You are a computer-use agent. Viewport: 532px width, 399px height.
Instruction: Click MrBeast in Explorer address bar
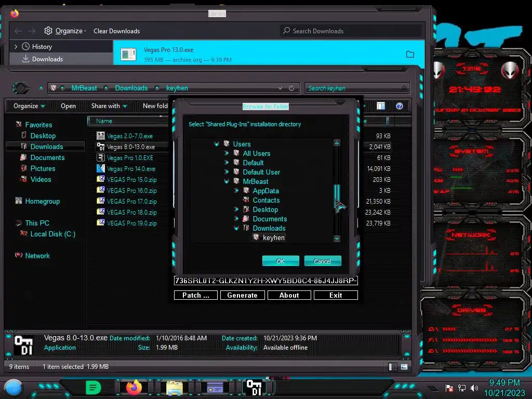(x=84, y=88)
